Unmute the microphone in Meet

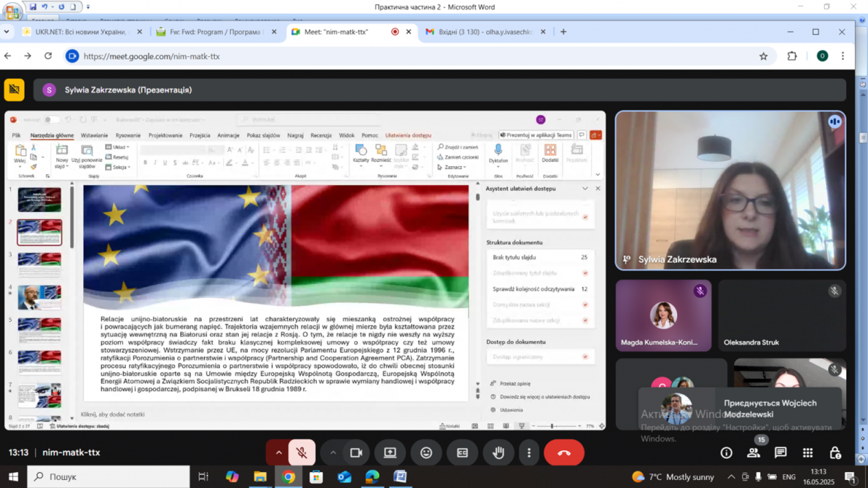point(302,453)
